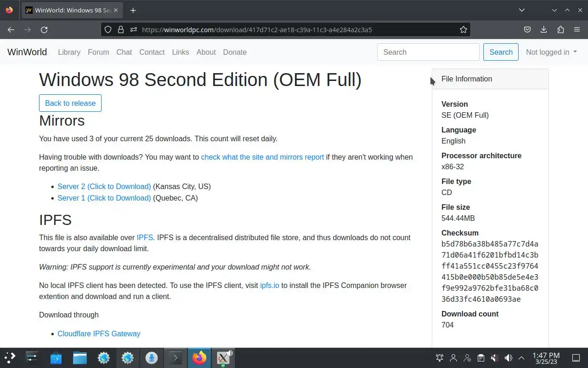The image size is (588, 368).
Task: Save page to Pocket
Action: [x=527, y=29]
